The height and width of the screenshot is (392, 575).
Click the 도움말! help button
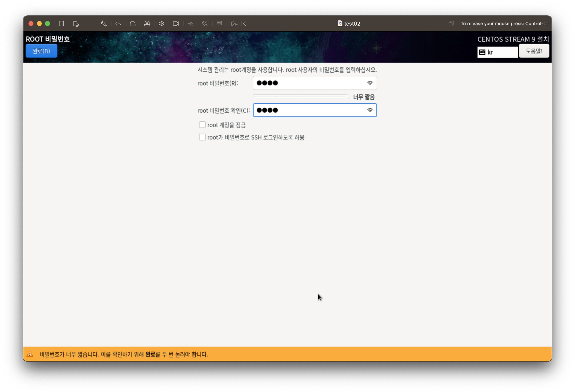[534, 51]
